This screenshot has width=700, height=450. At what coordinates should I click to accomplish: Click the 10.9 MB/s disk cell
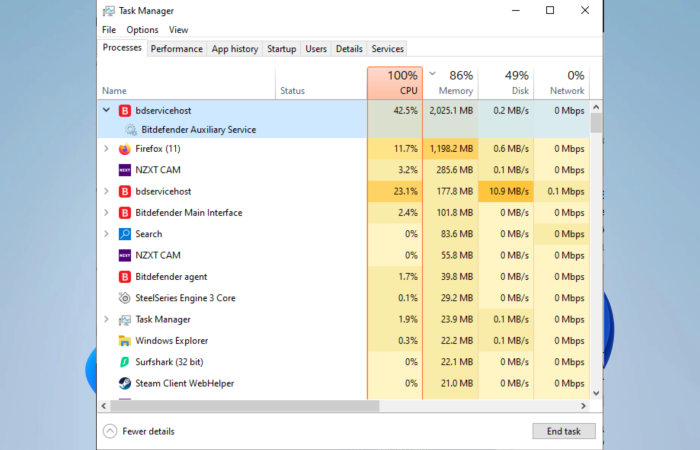click(x=506, y=192)
